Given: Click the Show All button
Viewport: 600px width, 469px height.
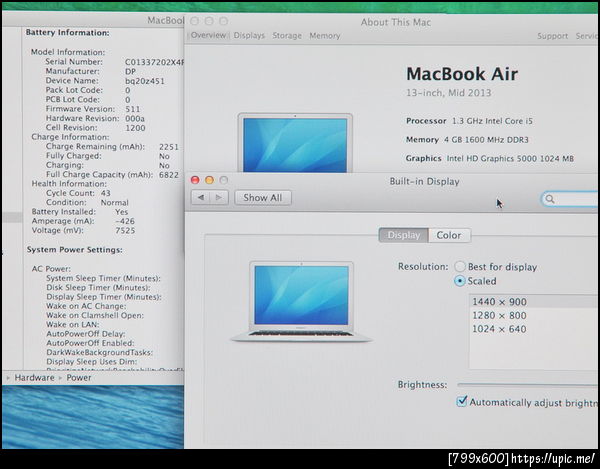Looking at the screenshot, I should [262, 198].
